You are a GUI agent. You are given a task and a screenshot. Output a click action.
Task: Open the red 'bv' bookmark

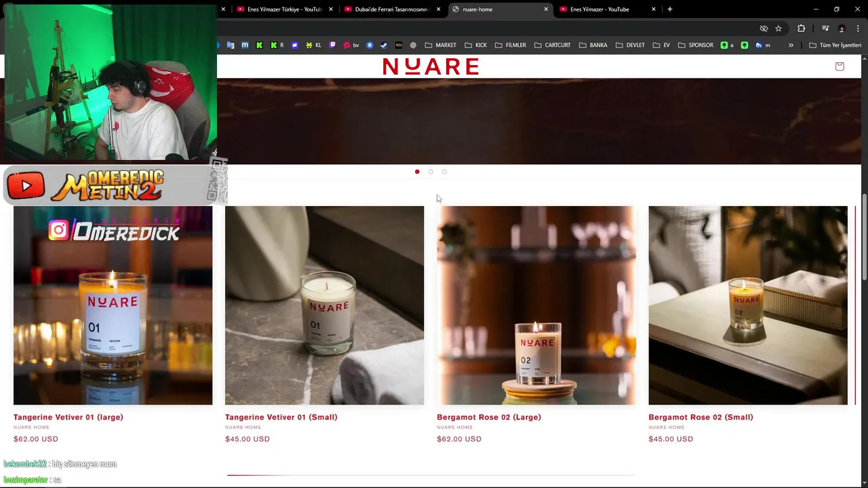(x=351, y=45)
